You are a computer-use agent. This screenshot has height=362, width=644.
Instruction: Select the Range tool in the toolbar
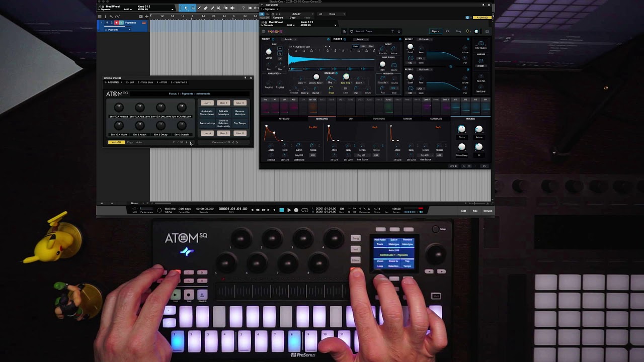coord(193,8)
